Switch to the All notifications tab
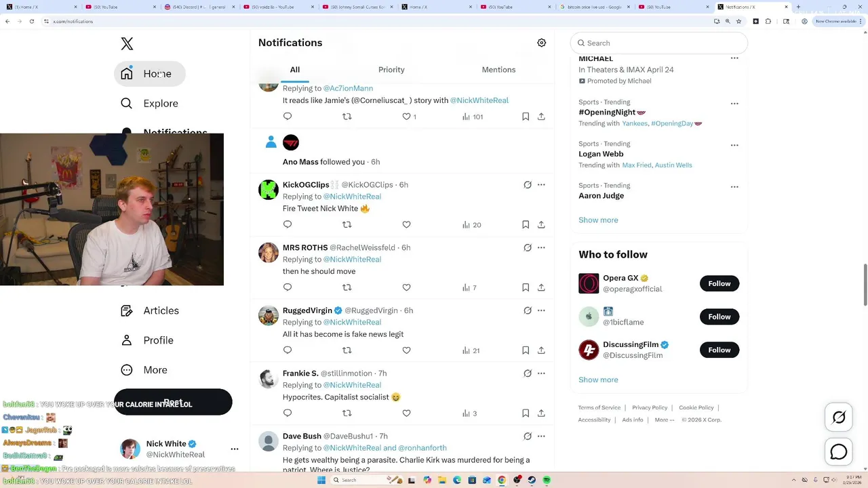The width and height of the screenshot is (868, 488). [x=295, y=70]
